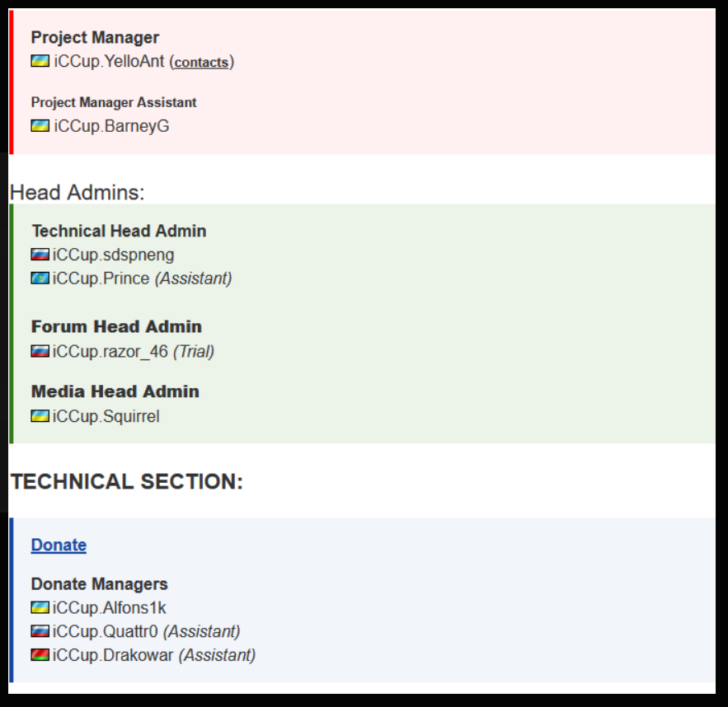
Task: Open the contacts link for YelloAnt
Action: click(x=201, y=63)
